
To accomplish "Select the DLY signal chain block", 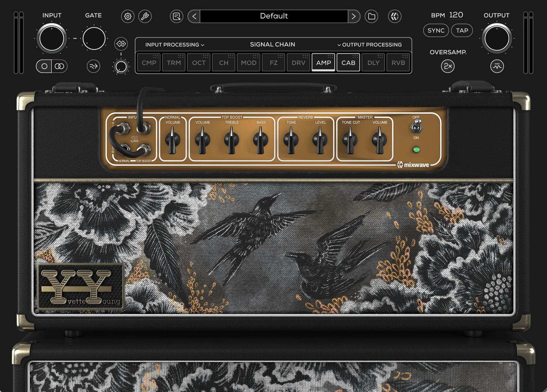I will coord(373,63).
